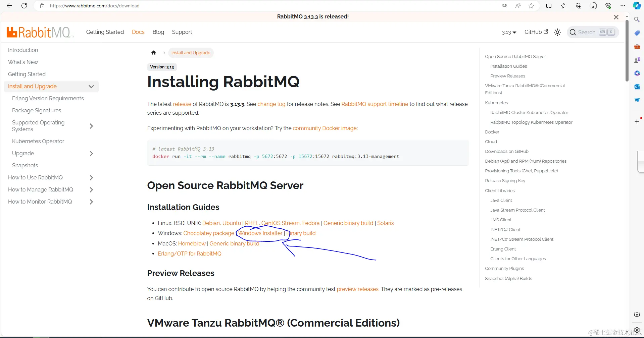Open Snapshots sidebar page

point(25,165)
